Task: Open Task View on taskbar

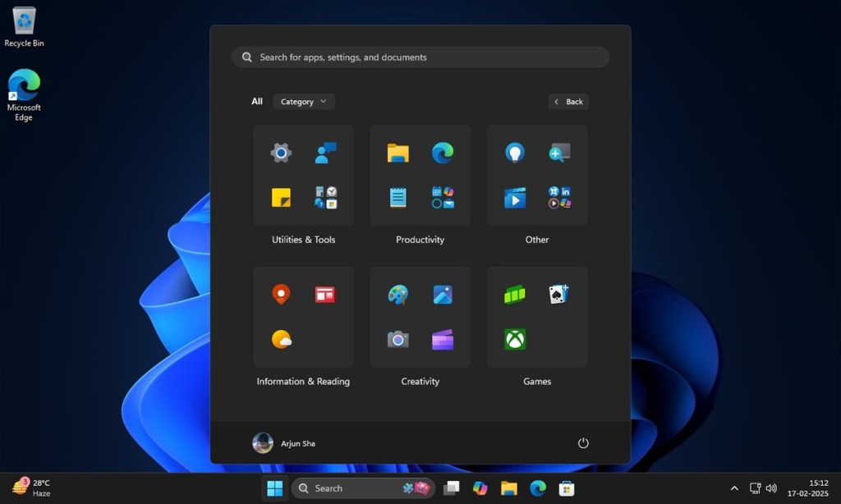Action: click(x=451, y=488)
